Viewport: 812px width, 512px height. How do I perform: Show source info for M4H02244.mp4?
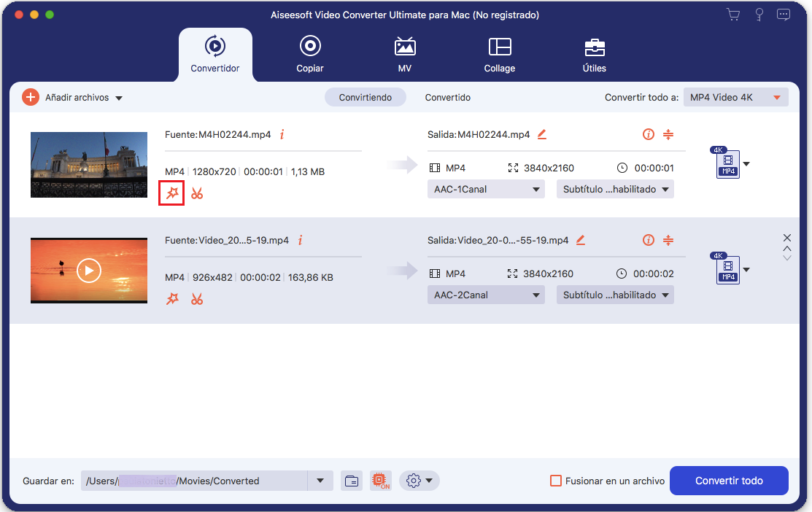282,135
